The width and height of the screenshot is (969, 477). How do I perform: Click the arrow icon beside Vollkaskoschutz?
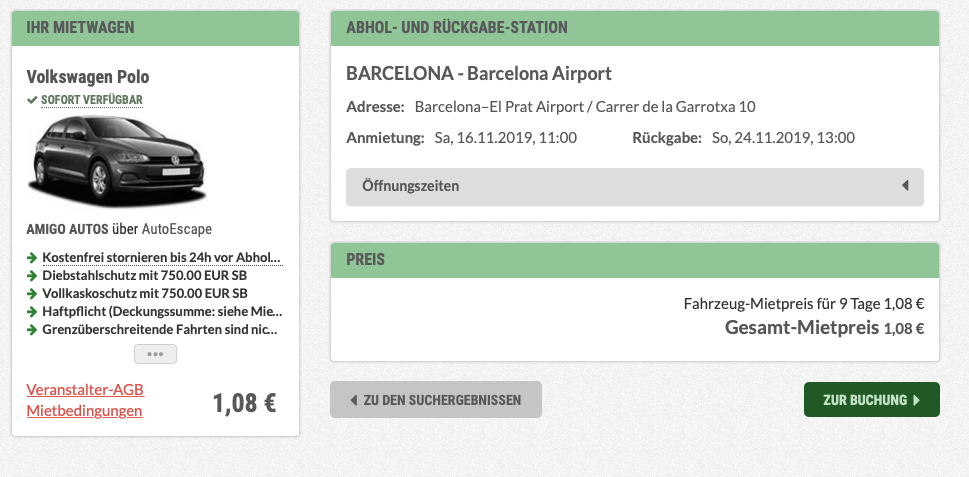32,293
